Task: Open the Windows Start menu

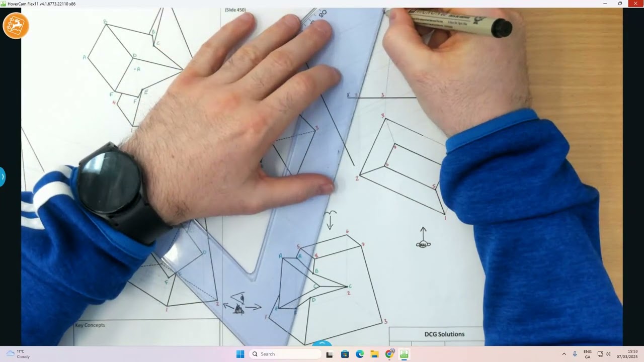Action: pos(240,354)
